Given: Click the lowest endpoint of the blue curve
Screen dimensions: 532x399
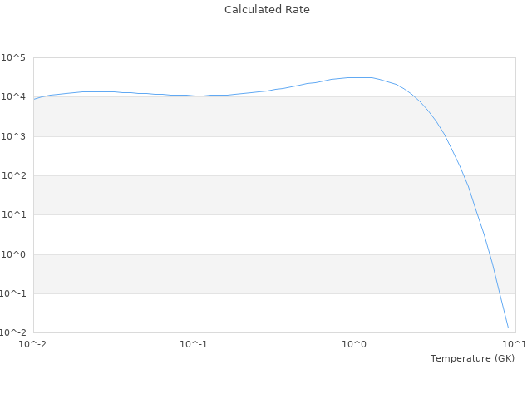Looking at the screenshot, I should (508, 328).
